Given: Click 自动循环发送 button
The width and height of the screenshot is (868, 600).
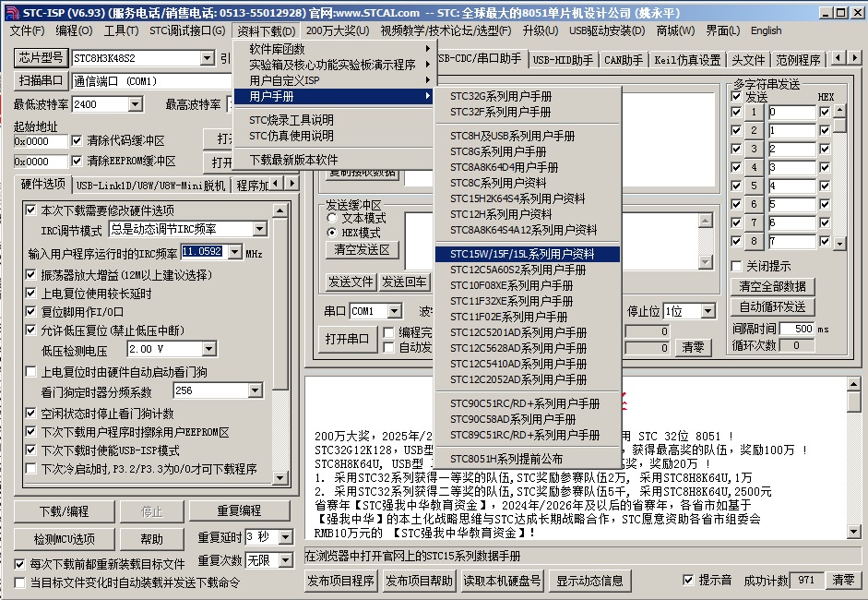Looking at the screenshot, I should tap(772, 307).
